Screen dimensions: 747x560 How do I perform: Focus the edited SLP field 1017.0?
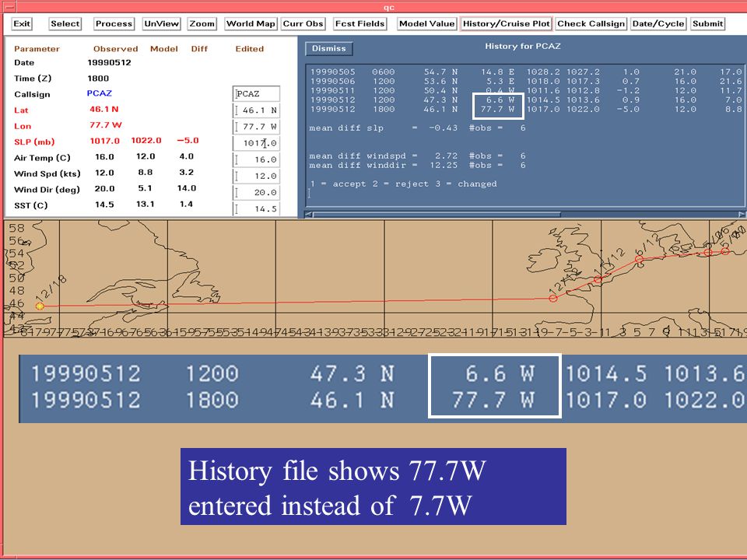(256, 143)
